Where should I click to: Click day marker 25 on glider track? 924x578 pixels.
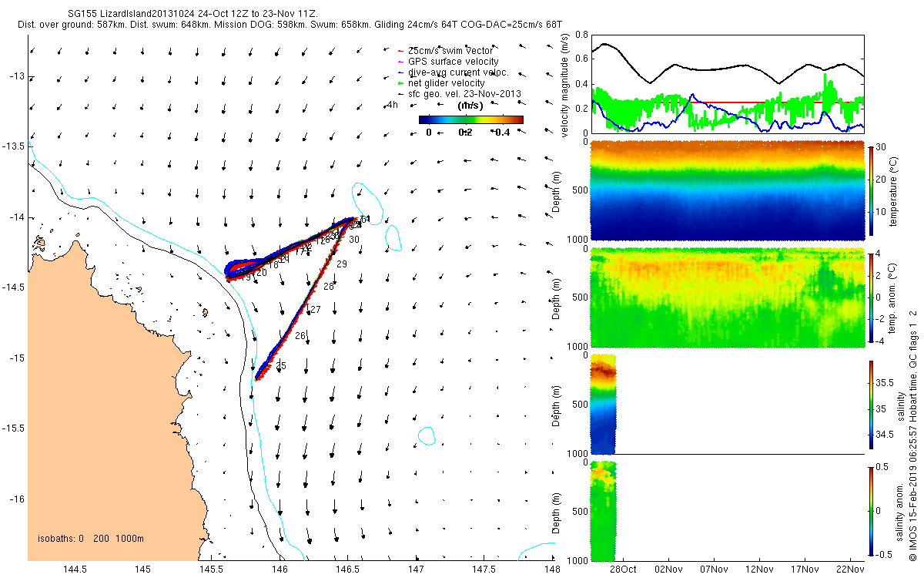point(281,366)
